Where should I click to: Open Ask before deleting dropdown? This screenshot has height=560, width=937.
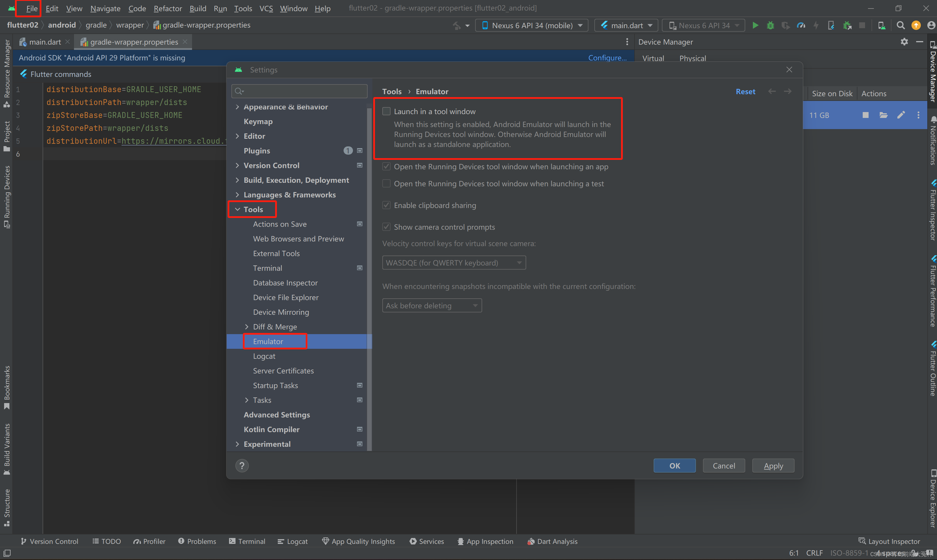432,306
